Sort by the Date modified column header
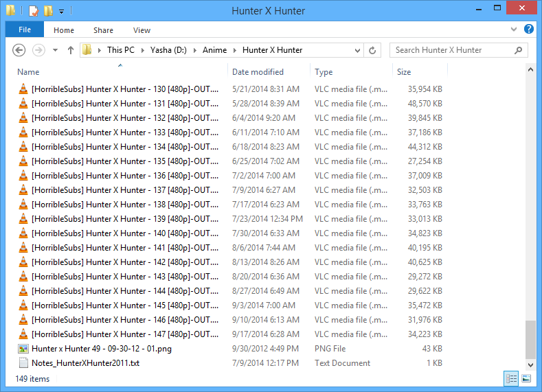The image size is (542, 392). point(258,72)
